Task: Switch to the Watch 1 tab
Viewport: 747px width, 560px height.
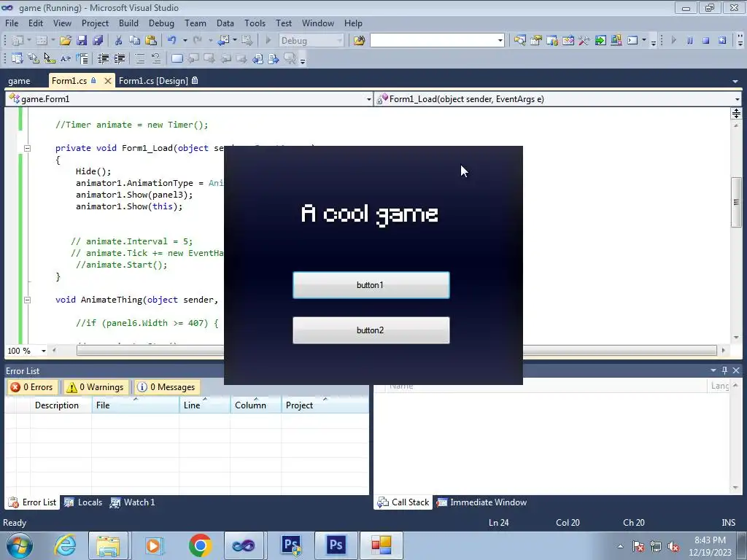Action: [x=133, y=502]
